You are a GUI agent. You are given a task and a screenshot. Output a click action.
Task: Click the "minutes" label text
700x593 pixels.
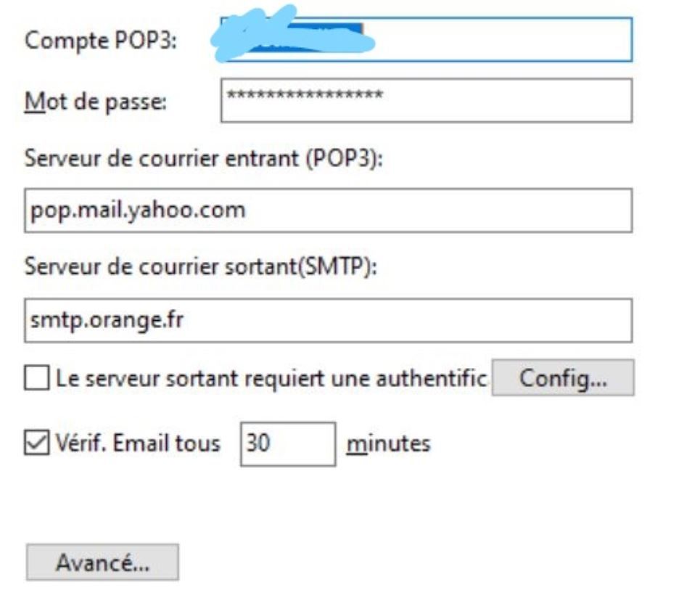click(x=388, y=443)
